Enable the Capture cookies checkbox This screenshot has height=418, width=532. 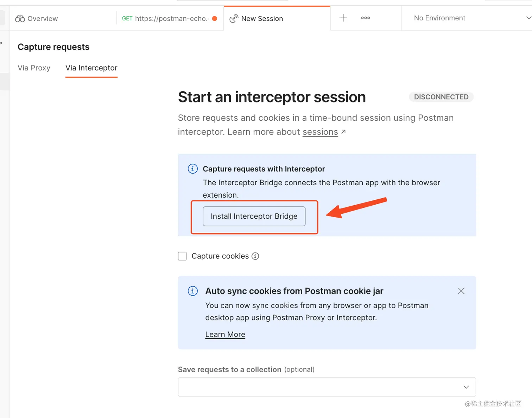tap(182, 256)
